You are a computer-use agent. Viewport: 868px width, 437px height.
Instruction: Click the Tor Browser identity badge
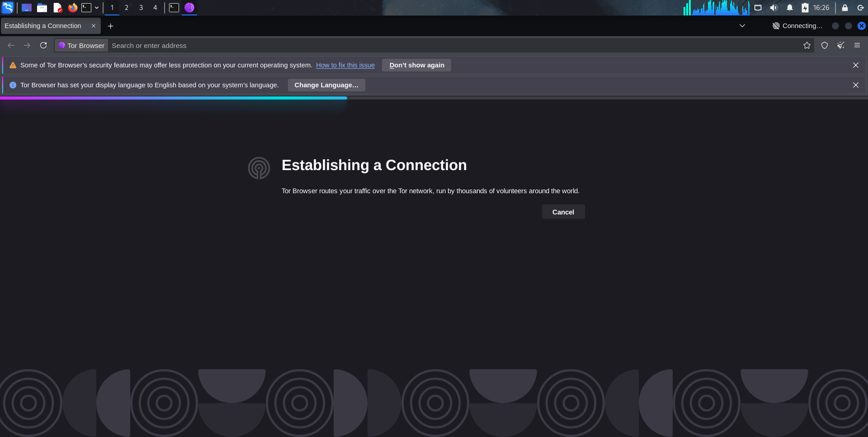pos(81,45)
